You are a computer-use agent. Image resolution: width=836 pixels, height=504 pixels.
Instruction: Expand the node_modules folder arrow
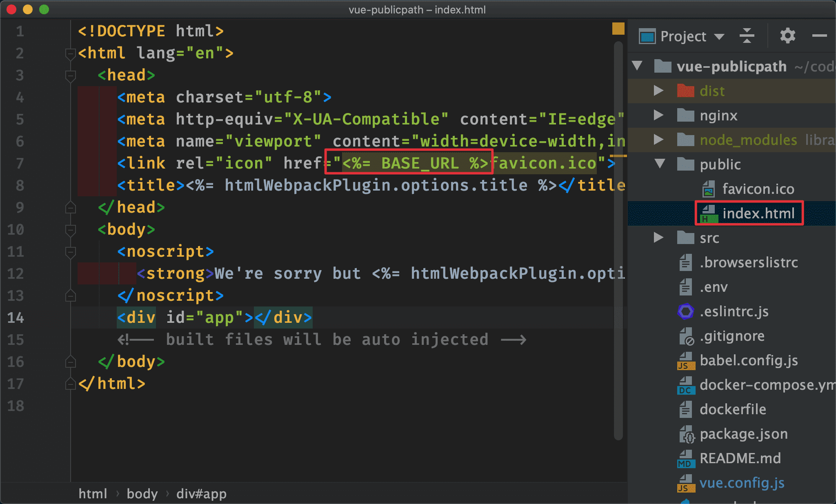tap(658, 140)
